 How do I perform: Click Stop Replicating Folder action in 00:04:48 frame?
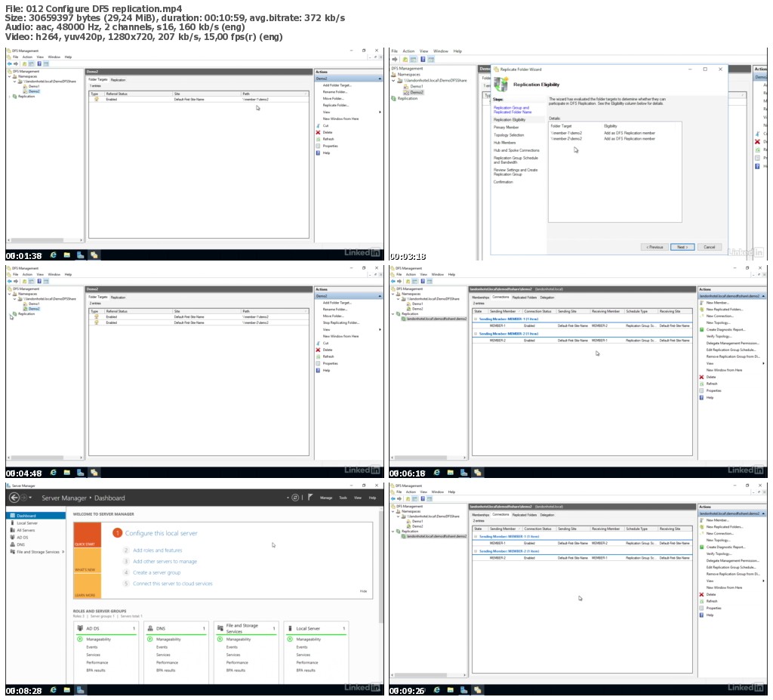point(341,322)
